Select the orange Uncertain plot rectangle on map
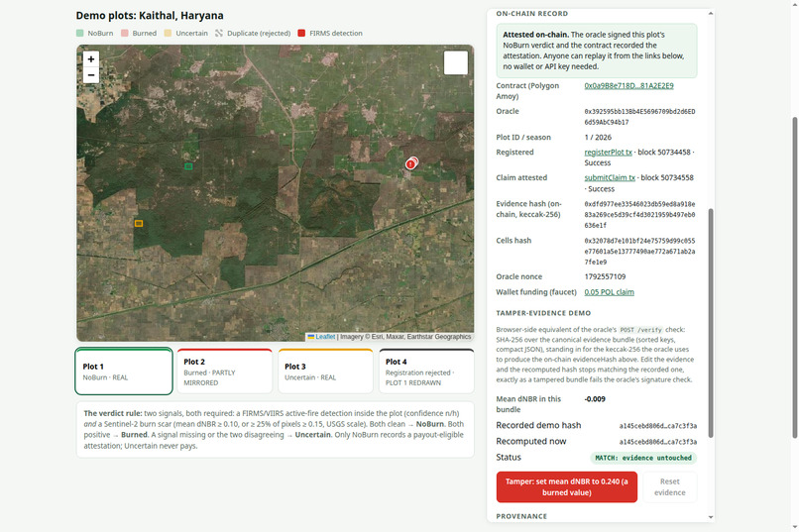 139,224
